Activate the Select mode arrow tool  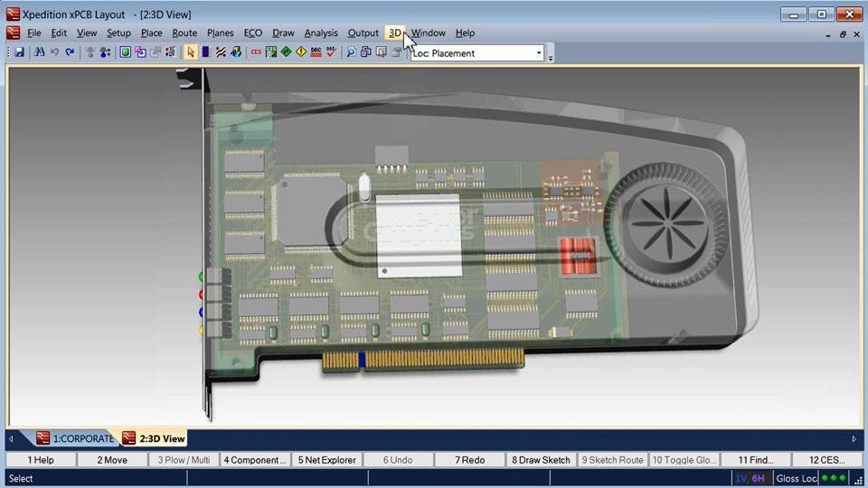(x=191, y=52)
